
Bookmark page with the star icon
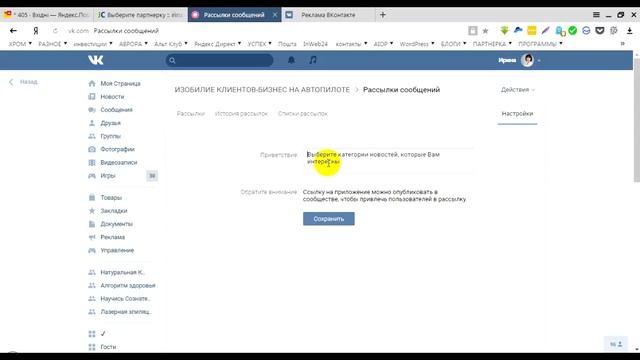coord(485,31)
